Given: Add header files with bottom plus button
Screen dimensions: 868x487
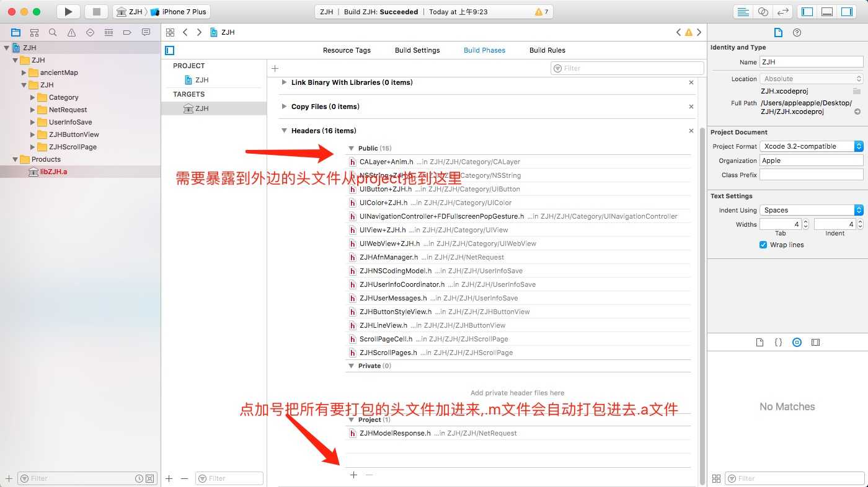Looking at the screenshot, I should pos(353,475).
